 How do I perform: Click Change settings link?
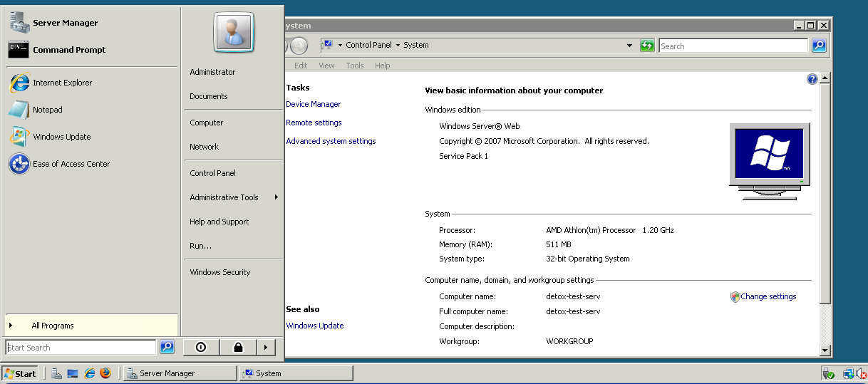[768, 296]
